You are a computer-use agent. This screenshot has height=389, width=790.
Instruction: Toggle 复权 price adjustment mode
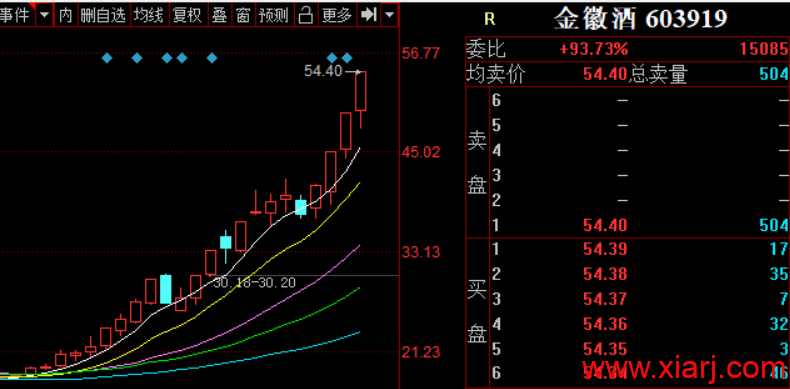(x=187, y=16)
